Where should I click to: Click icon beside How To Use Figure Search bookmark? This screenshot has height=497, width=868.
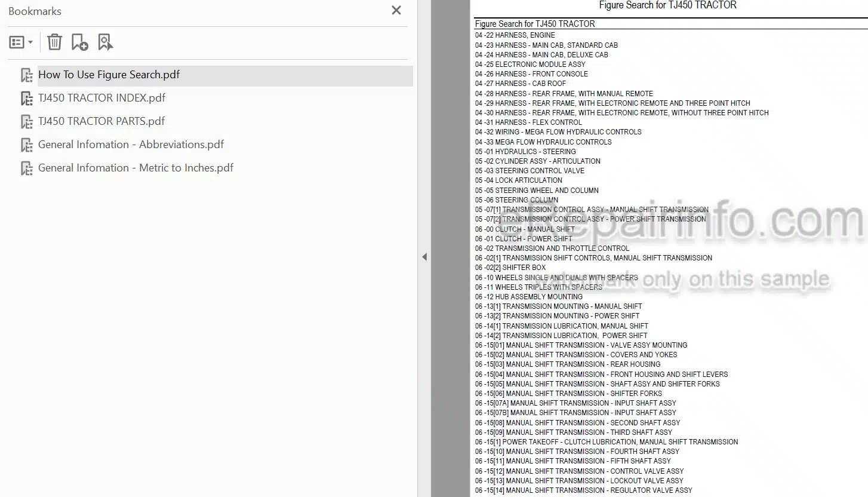click(27, 75)
